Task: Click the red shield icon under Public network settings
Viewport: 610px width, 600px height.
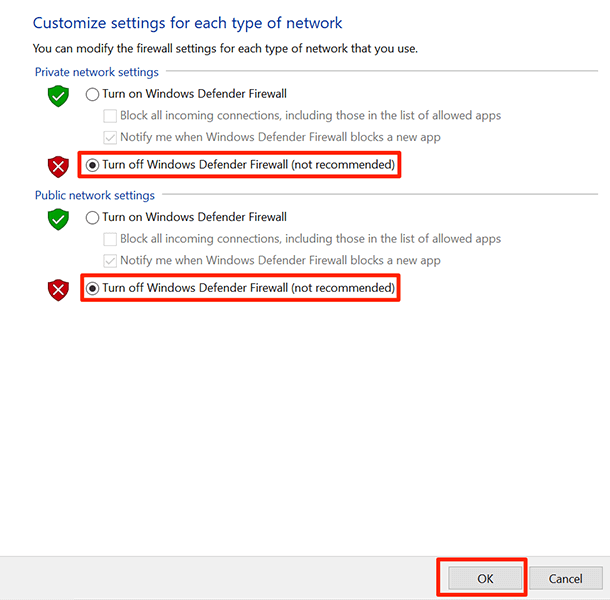Action: tap(60, 289)
